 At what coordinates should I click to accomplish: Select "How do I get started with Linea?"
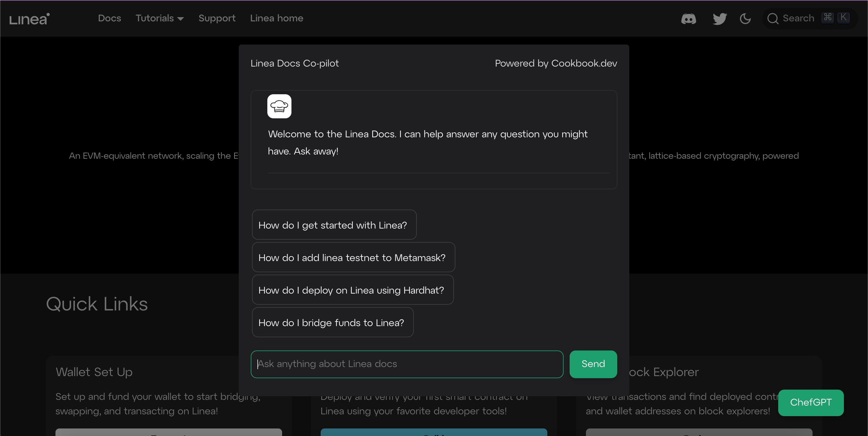[334, 225]
